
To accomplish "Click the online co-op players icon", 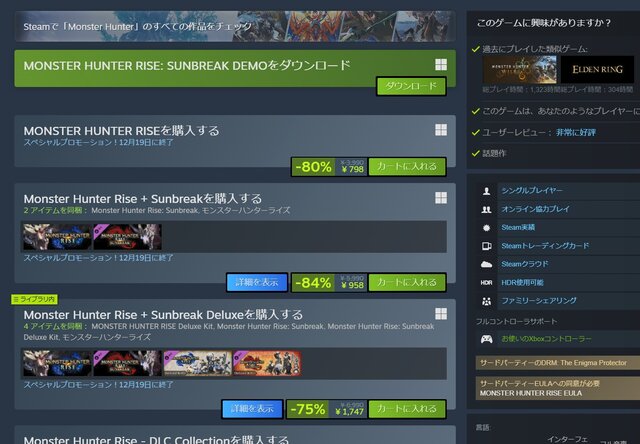I will [487, 209].
